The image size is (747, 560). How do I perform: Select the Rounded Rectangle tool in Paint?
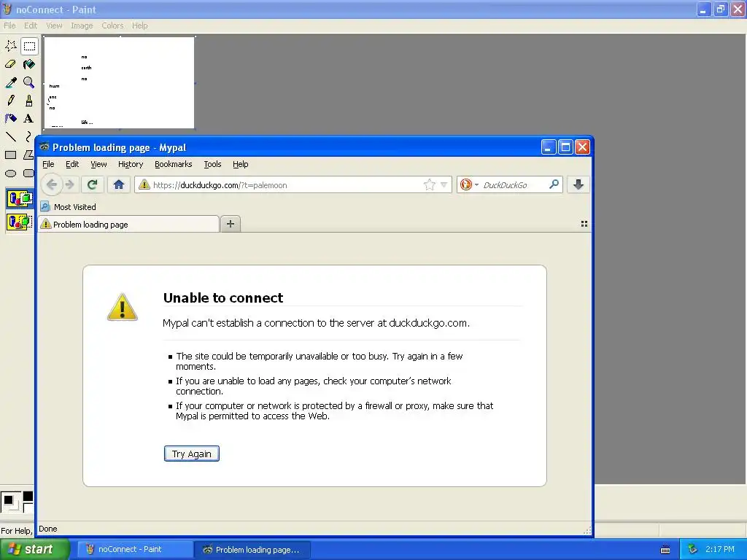[x=29, y=174]
